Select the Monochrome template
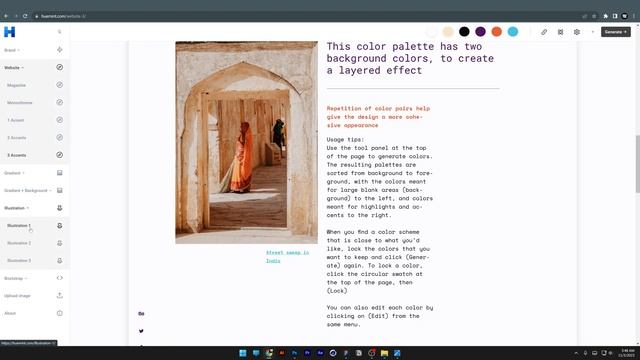 pos(20,103)
